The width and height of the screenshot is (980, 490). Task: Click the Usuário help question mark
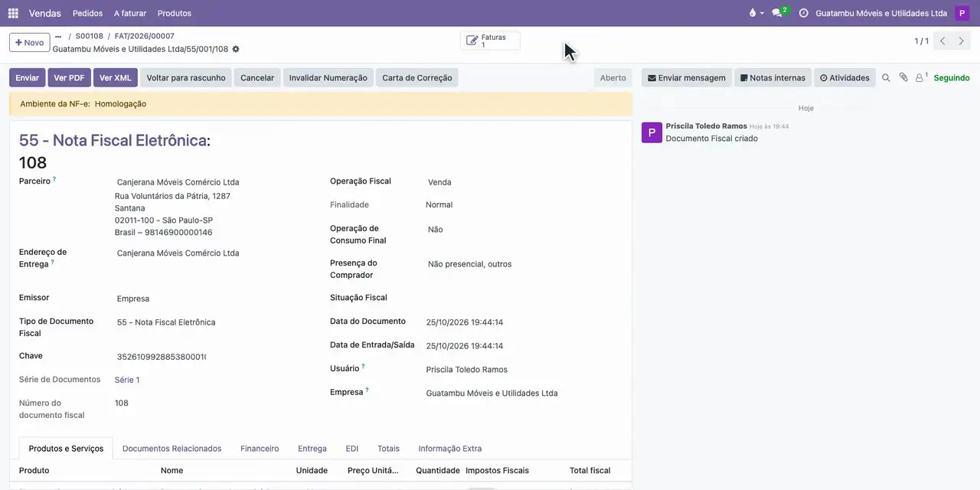click(364, 367)
